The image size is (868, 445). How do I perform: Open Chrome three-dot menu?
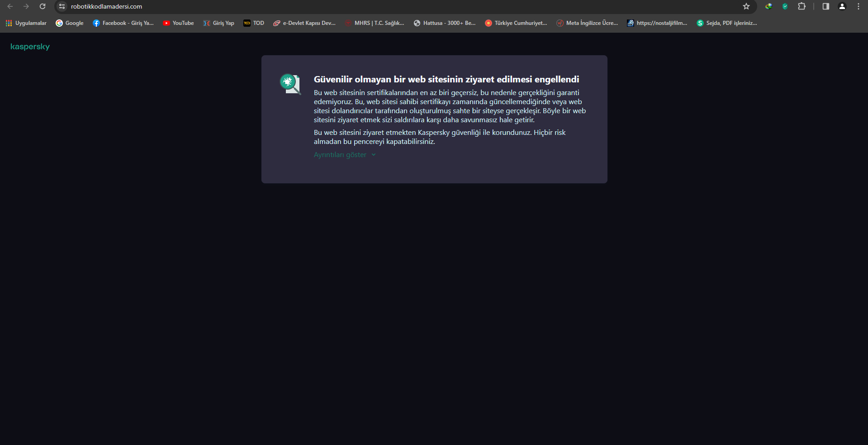(859, 6)
